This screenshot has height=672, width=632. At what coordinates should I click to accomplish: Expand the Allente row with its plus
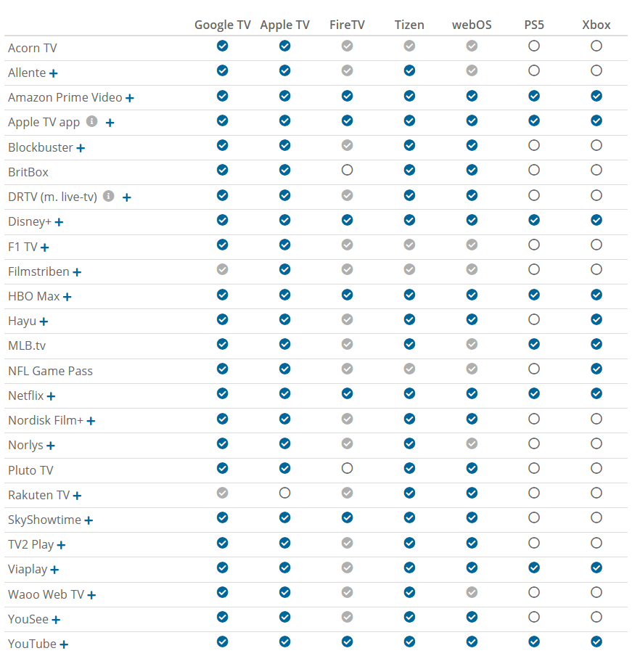tap(54, 73)
